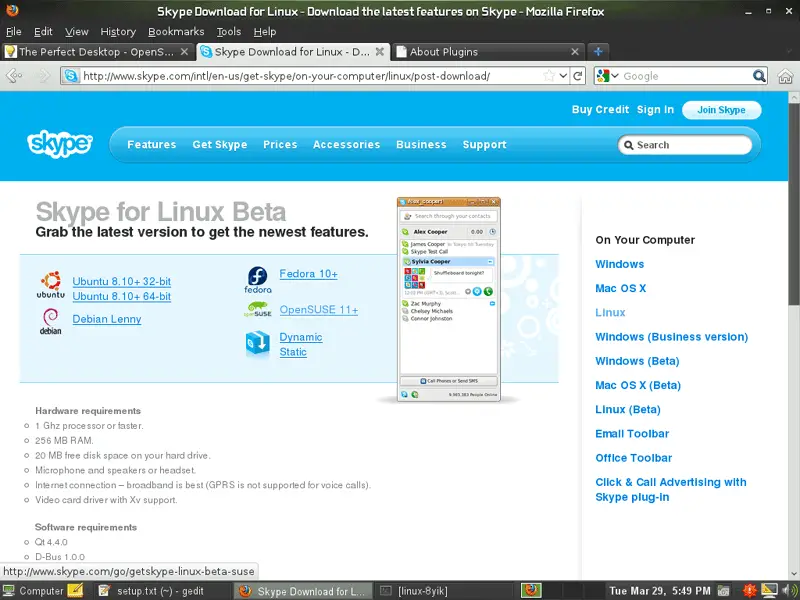Open a new tab with the plus button
Viewport: 800px width, 600px height.
(x=598, y=52)
